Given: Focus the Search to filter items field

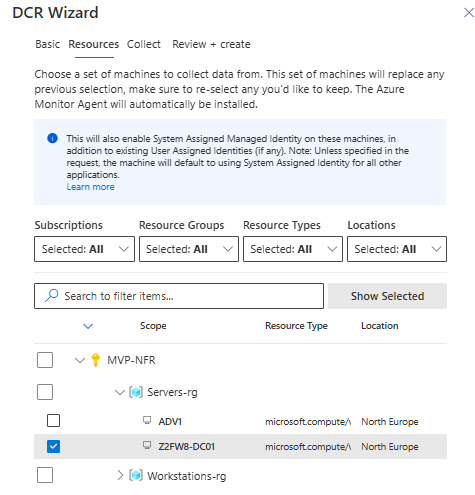Looking at the screenshot, I should pos(179,296).
